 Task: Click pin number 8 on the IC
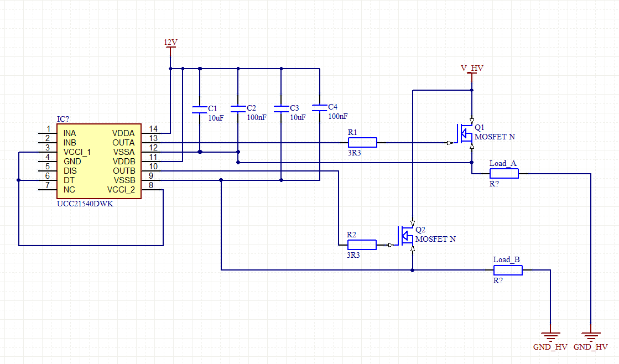click(x=151, y=185)
